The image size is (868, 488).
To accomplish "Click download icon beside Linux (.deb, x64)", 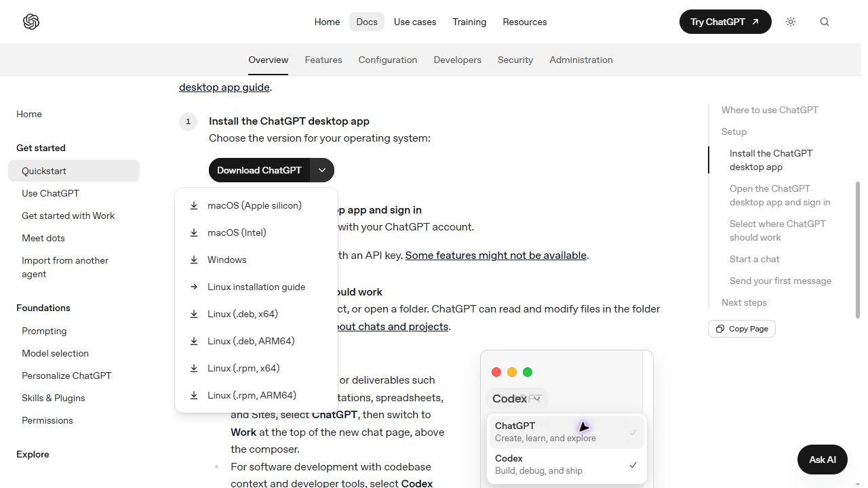I will click(194, 314).
